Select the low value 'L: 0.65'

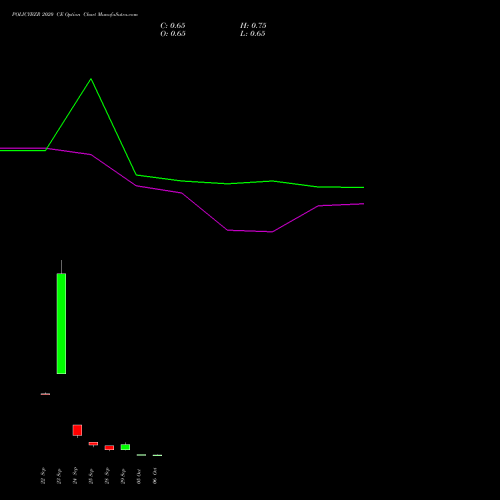coord(253,34)
